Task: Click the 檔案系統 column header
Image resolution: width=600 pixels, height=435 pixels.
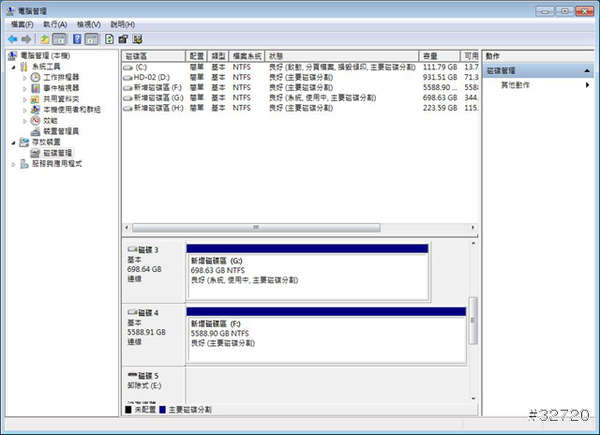Action: point(247,56)
